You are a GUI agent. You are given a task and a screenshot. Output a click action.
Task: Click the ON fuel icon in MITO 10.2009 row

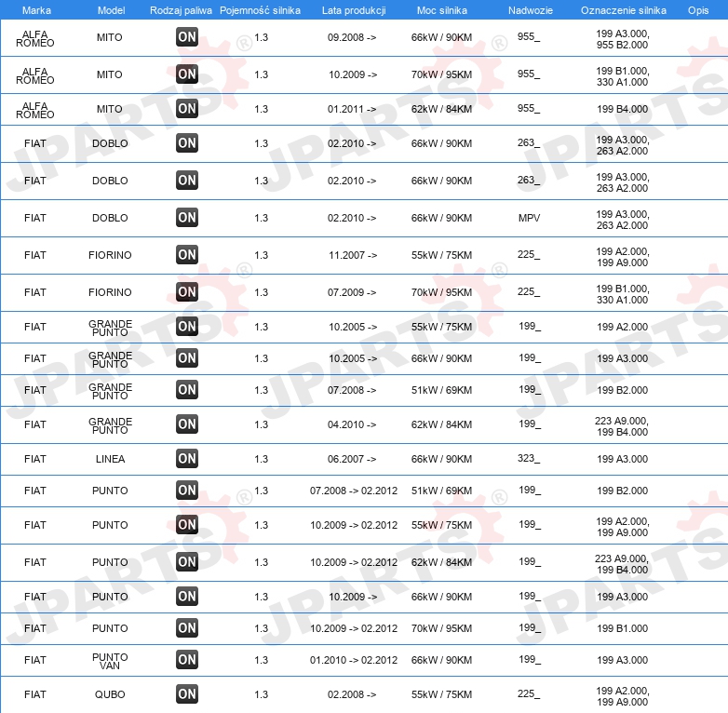187,74
